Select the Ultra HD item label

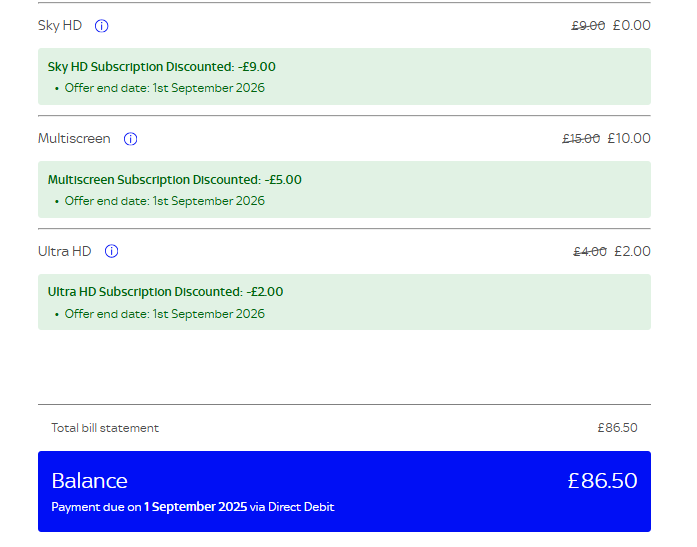pos(65,252)
